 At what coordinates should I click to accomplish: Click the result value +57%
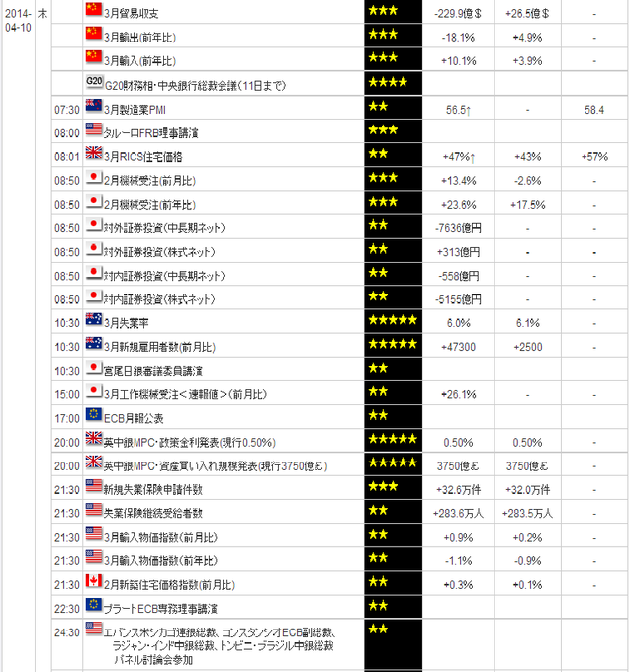(x=594, y=157)
